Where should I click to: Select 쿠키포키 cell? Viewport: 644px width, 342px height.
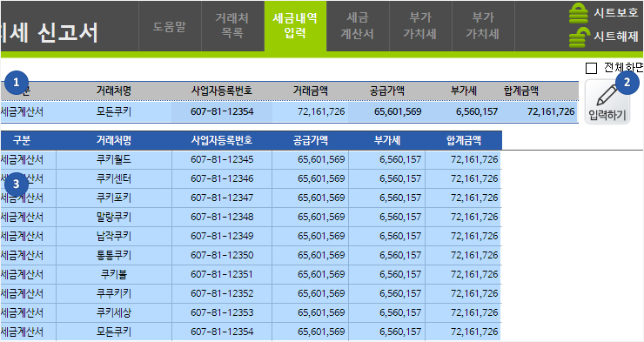click(114, 198)
